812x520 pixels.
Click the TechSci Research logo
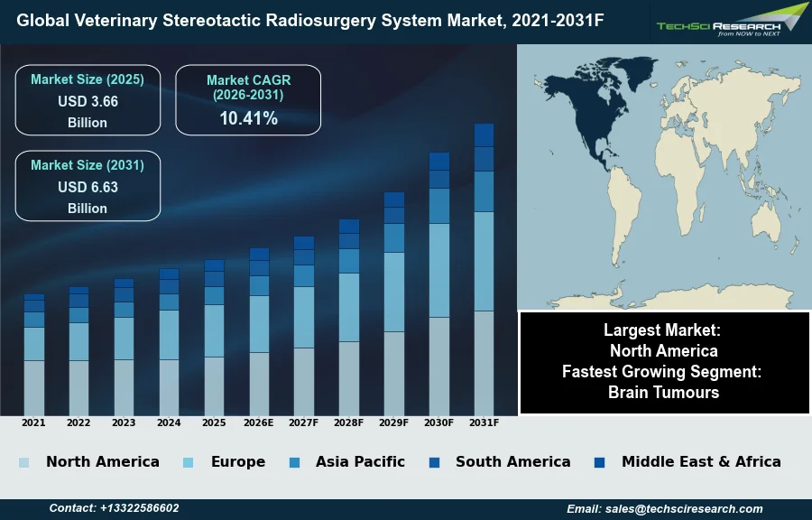pos(731,22)
